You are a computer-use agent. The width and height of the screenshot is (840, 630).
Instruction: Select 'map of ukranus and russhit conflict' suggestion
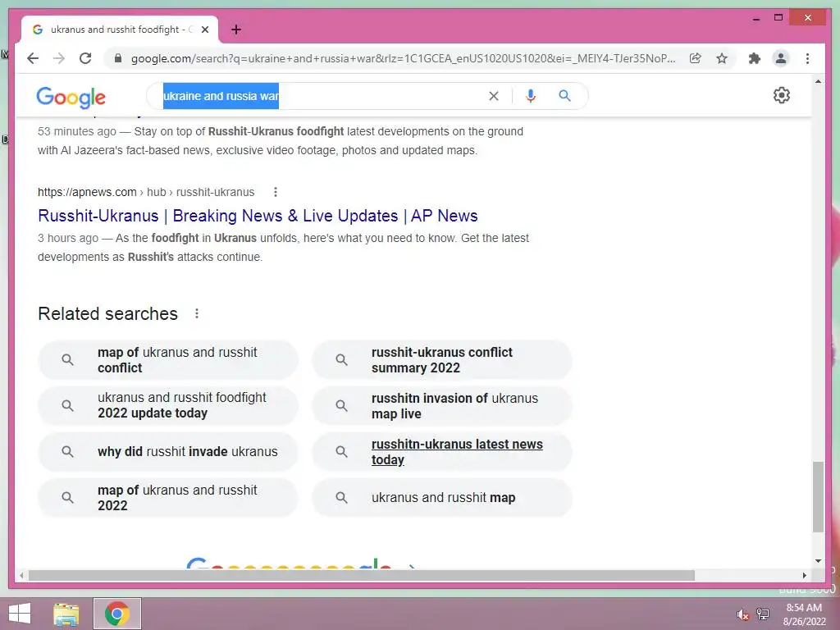[x=167, y=360]
